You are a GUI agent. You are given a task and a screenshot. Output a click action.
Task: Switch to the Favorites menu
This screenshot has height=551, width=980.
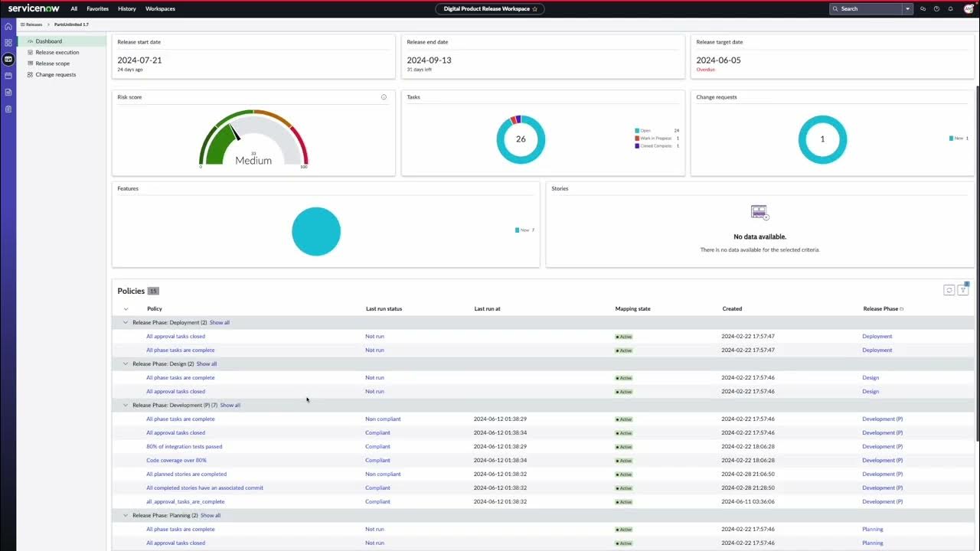97,8
